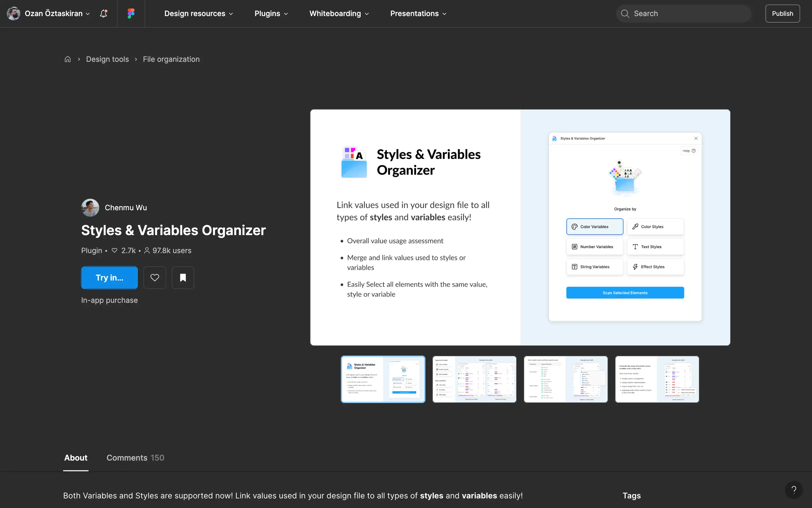Click the 'In-app purchase' text
Image resolution: width=812 pixels, height=508 pixels.
[109, 300]
